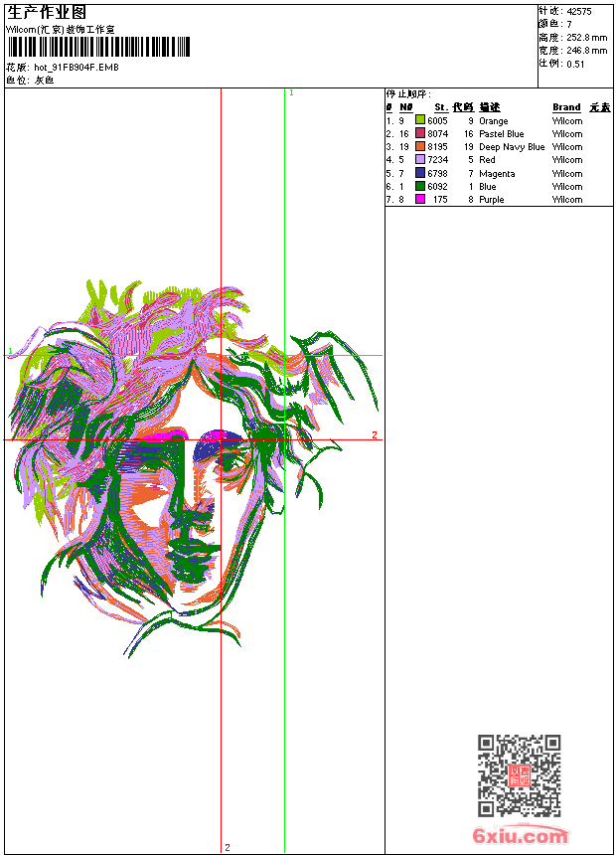Click the Brand column header
Viewport: 616px width, 855px height.
566,107
